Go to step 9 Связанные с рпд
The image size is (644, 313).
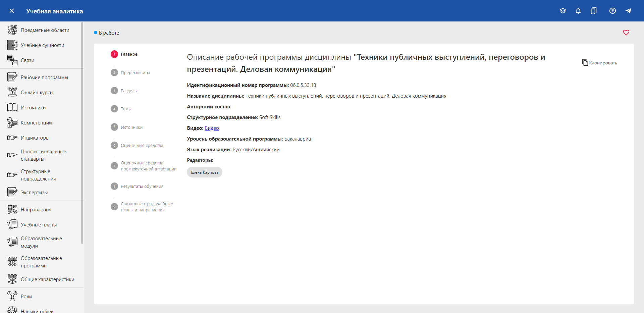pyautogui.click(x=142, y=207)
